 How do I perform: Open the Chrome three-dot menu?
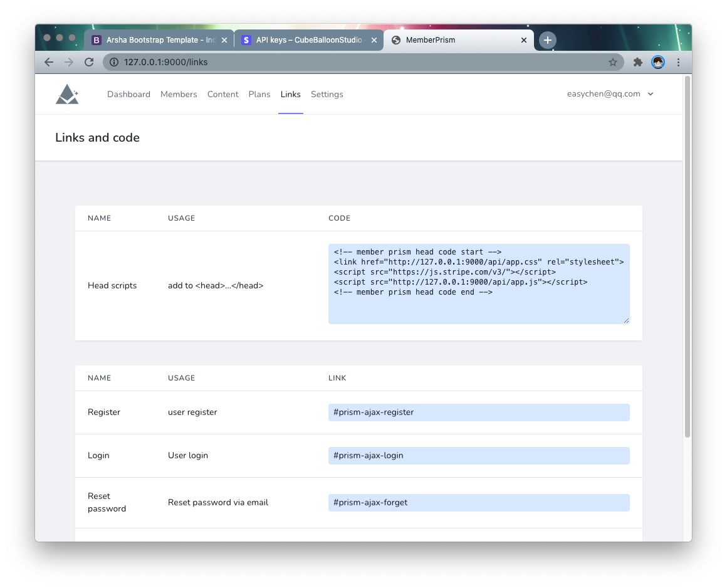[678, 62]
